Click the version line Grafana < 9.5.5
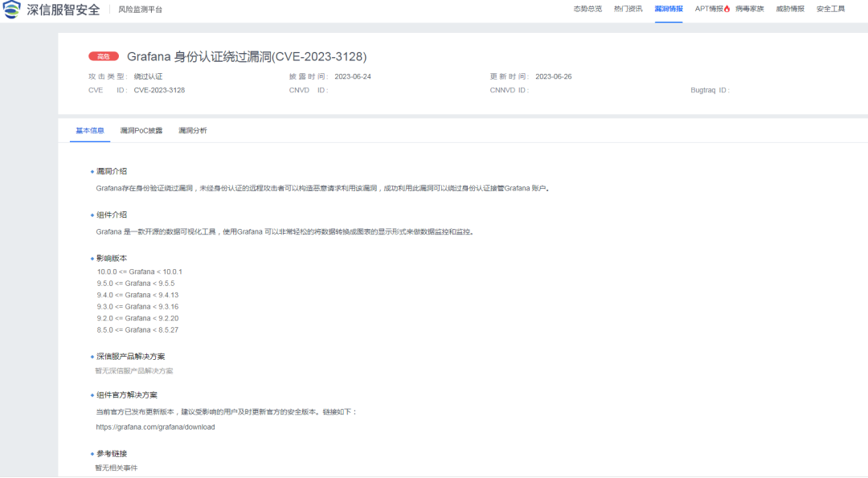Screen dimensions: 868x478 tap(136, 284)
